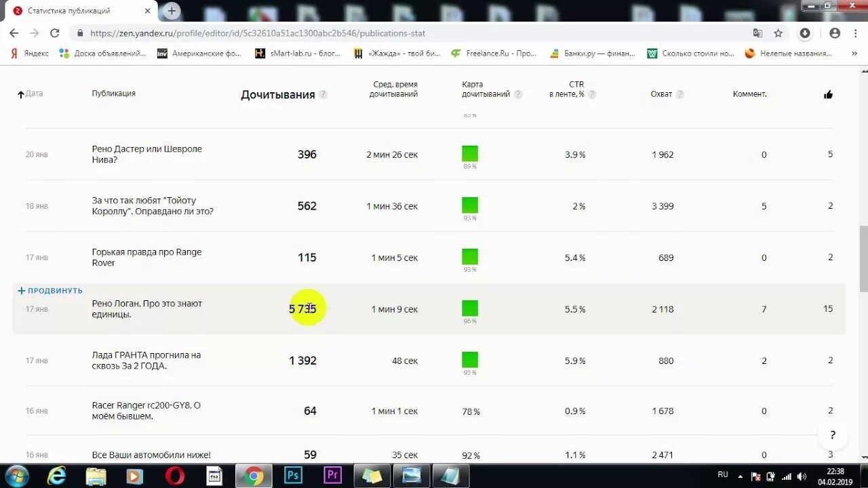Click the RU language indicator in tray
This screenshot has height=488, width=868.
pyautogui.click(x=723, y=475)
